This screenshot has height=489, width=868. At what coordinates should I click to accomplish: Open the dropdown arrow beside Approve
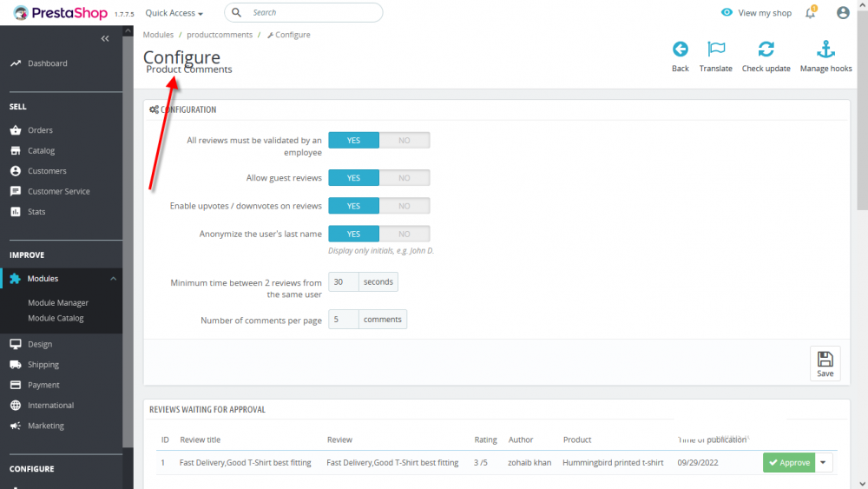coord(823,462)
